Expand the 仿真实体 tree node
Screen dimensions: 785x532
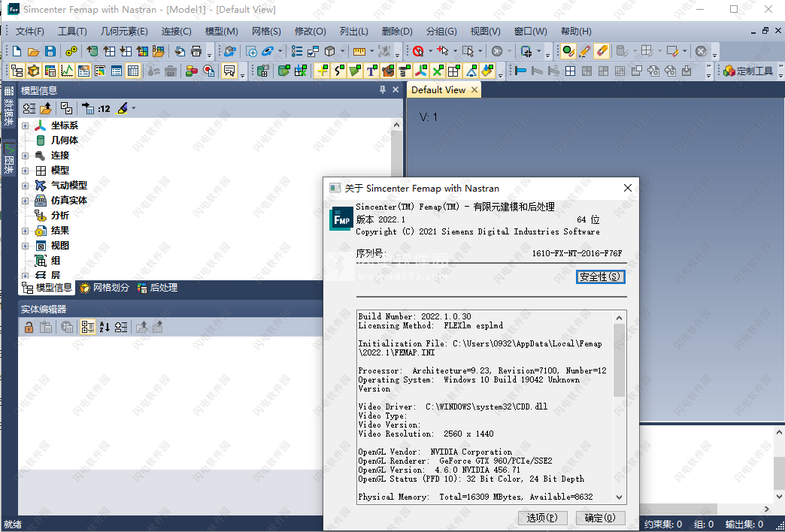(x=25, y=201)
